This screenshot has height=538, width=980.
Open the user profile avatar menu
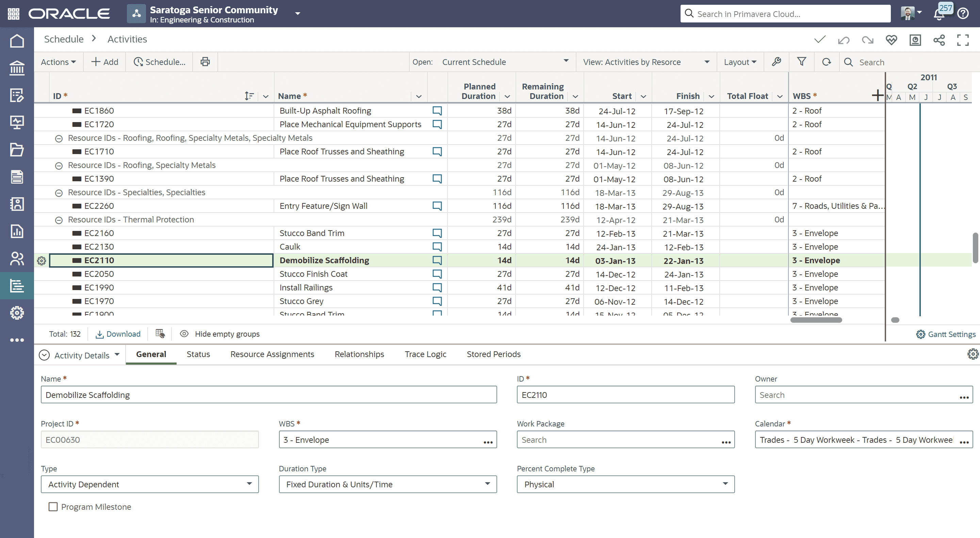point(911,13)
